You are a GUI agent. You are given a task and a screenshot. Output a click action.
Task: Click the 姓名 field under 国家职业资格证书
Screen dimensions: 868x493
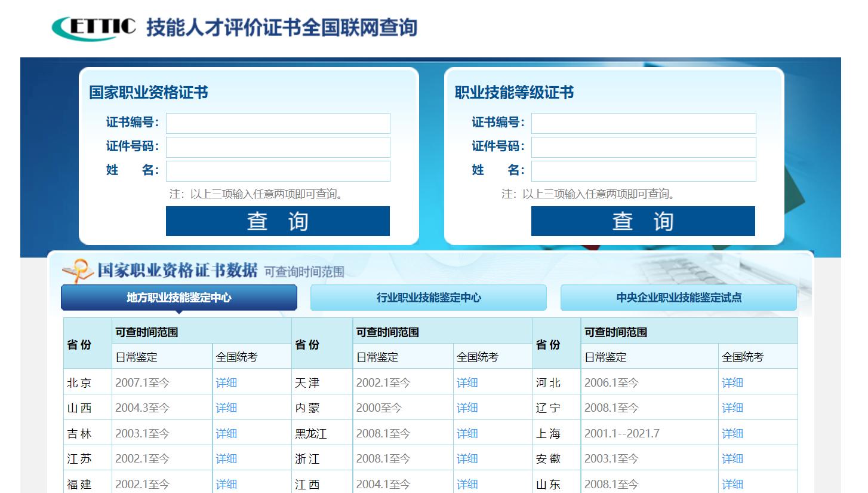[278, 171]
